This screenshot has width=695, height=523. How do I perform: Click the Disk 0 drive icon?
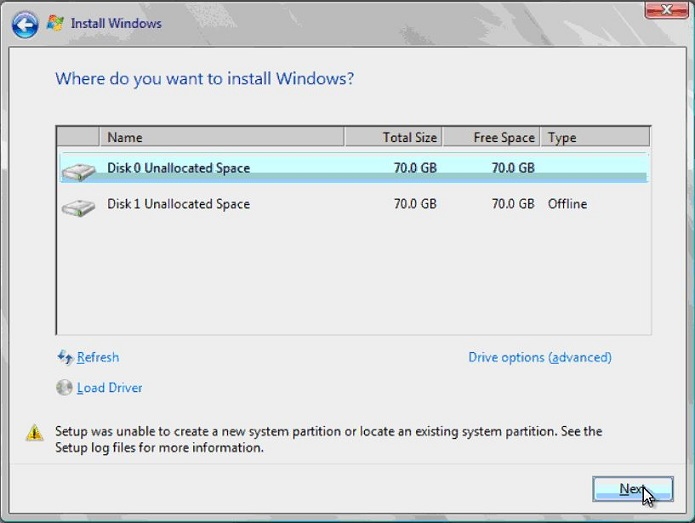[78, 172]
